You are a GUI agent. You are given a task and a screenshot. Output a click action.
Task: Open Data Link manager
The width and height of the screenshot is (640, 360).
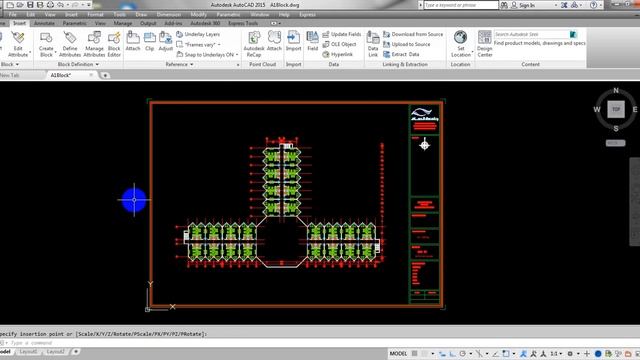(373, 44)
